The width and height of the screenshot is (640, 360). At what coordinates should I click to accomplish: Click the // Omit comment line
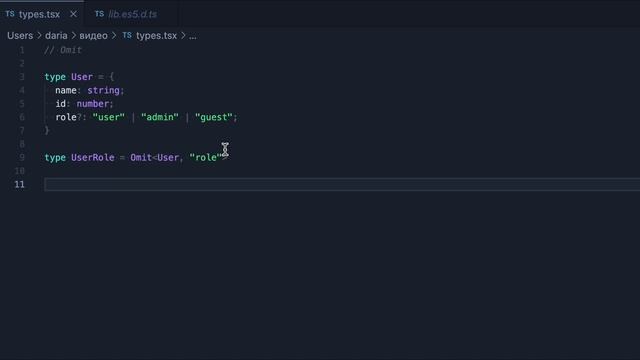click(x=63, y=50)
